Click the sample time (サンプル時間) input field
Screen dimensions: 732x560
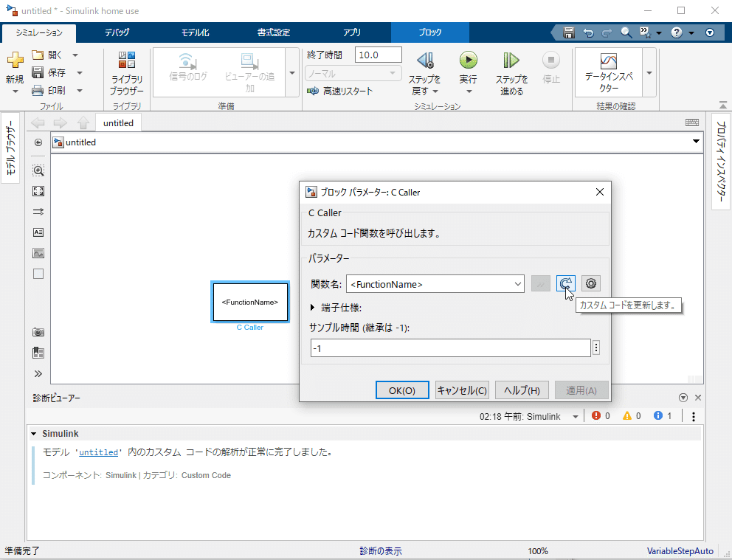click(451, 348)
